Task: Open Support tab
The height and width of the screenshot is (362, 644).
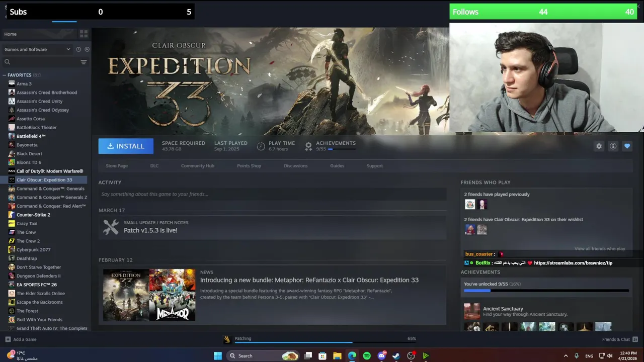Action: 375,165
